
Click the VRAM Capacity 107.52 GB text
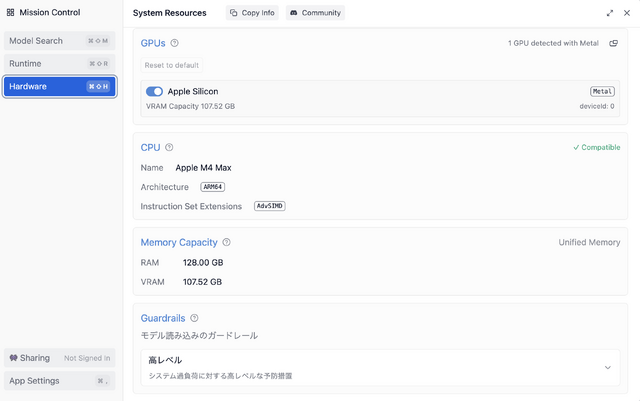tap(191, 106)
